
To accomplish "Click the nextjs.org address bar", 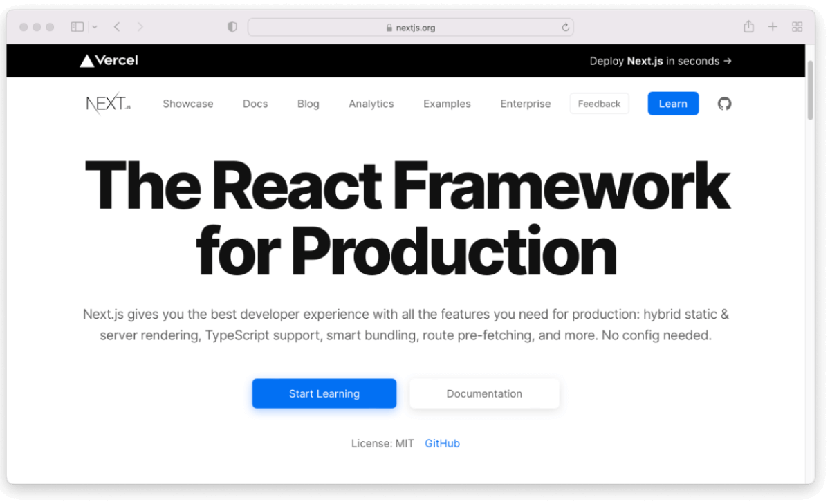I will [410, 28].
